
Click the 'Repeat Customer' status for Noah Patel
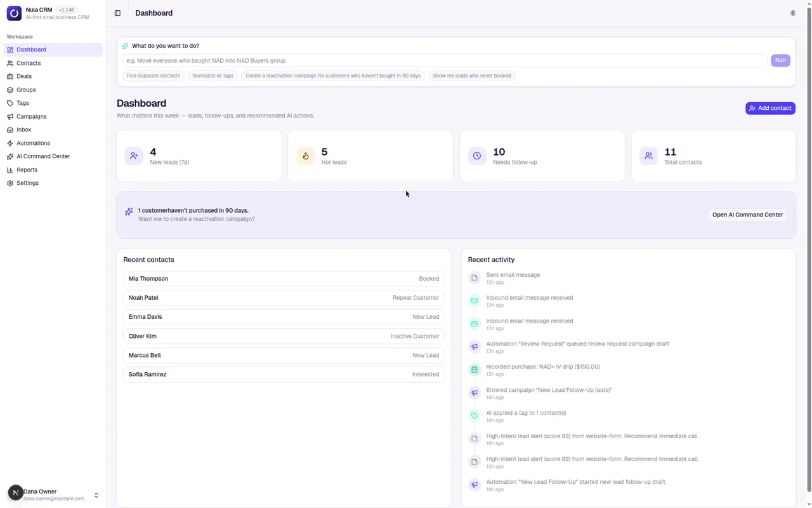(x=416, y=298)
